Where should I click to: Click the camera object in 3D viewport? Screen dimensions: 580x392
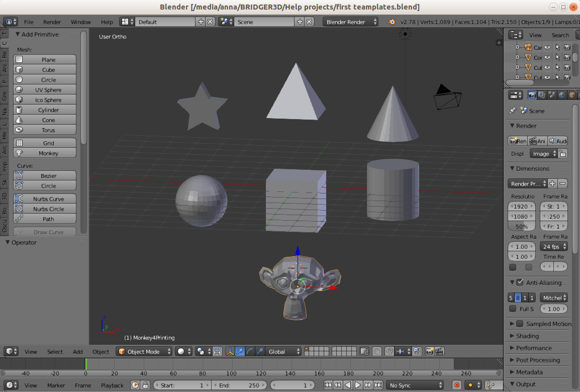click(x=447, y=97)
